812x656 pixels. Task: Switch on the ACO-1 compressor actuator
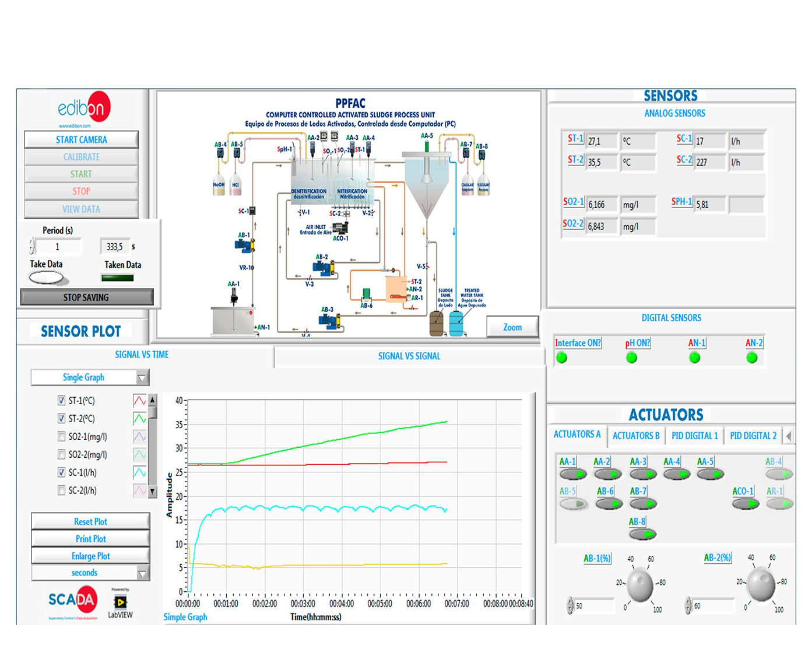click(745, 504)
